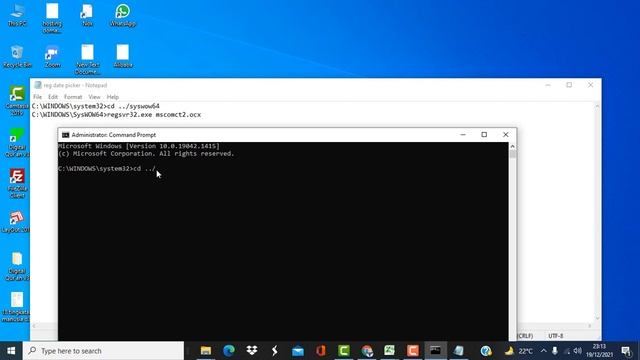Click Command Prompt title bar icon
Screen dimensions: 640x360
[x=65, y=135]
